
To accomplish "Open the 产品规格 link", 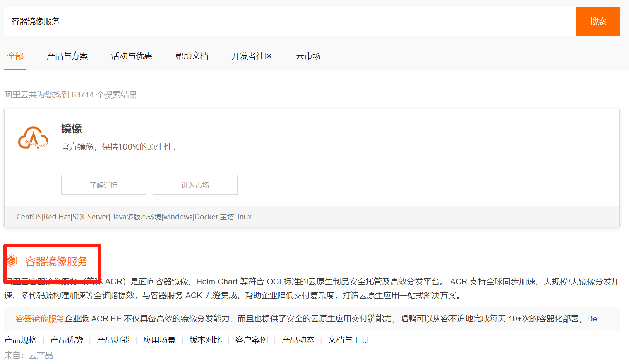I will click(x=21, y=340).
